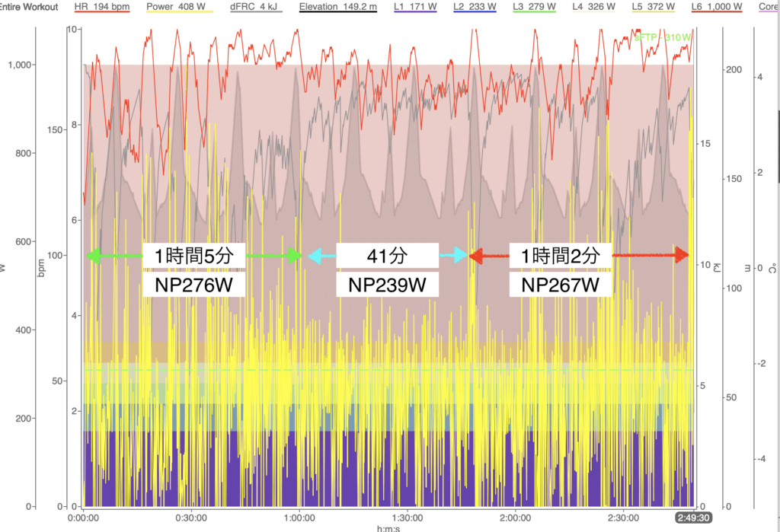Click the sFTP 310 W marker label
780x532 pixels.
(x=662, y=37)
